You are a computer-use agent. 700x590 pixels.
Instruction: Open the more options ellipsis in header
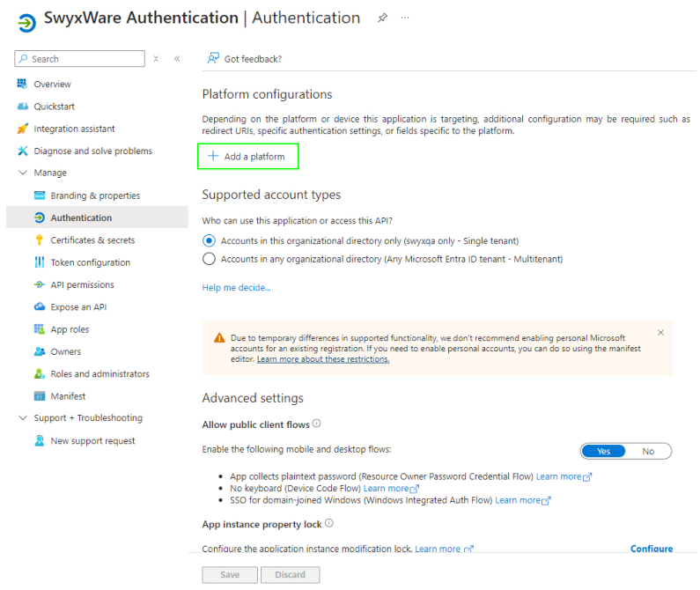point(405,18)
